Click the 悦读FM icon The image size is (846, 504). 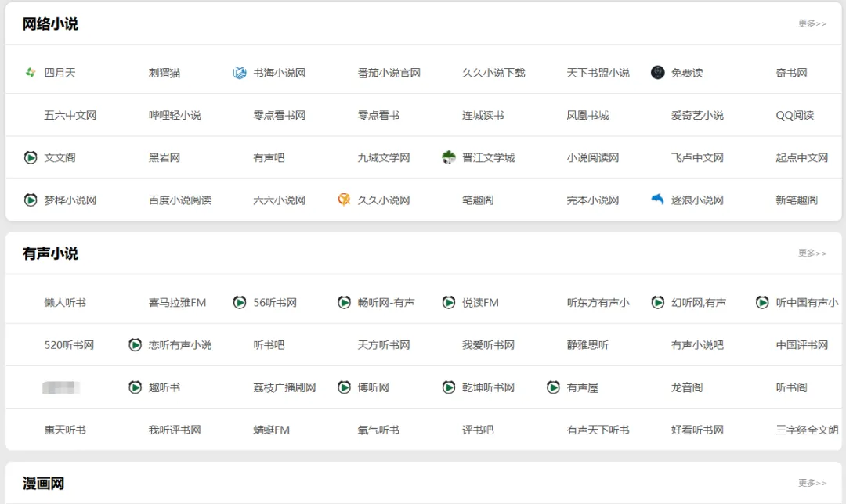449,302
